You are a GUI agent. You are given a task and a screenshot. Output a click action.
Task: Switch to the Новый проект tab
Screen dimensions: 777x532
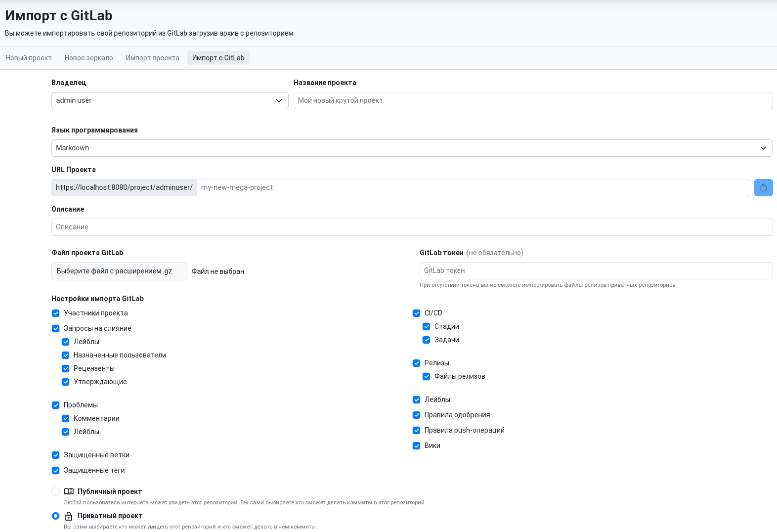point(29,58)
